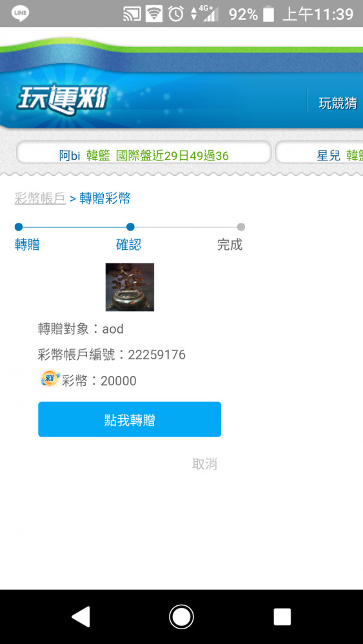Tap the Android back navigation button
The height and width of the screenshot is (644, 363).
pyautogui.click(x=81, y=616)
